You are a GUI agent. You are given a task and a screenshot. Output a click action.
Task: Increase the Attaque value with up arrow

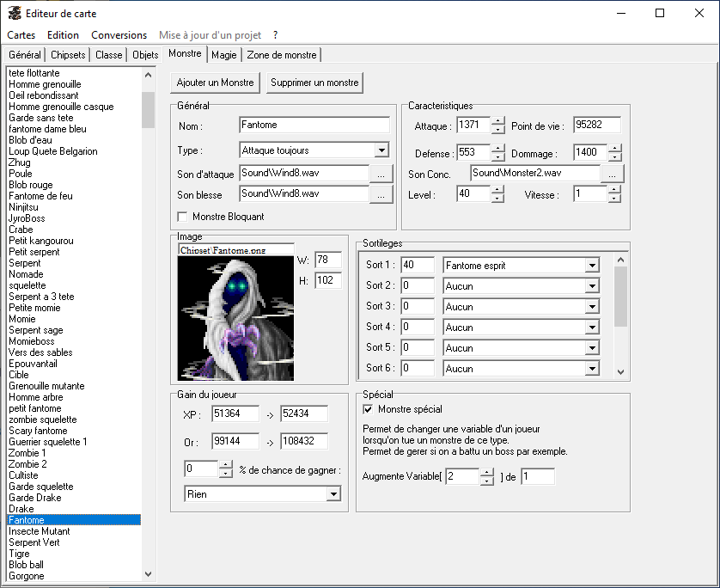pyautogui.click(x=498, y=121)
